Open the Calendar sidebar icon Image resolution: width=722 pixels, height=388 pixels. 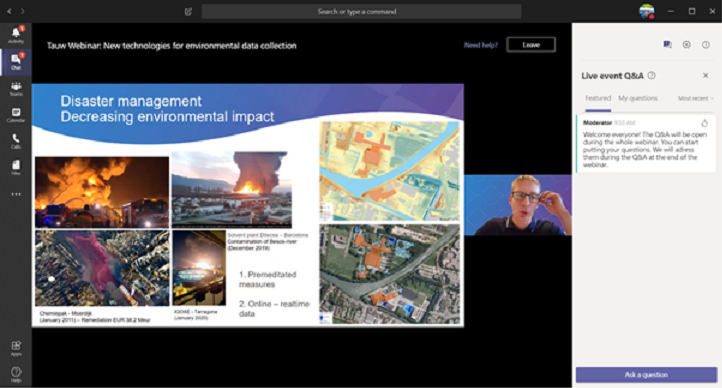coord(16,115)
